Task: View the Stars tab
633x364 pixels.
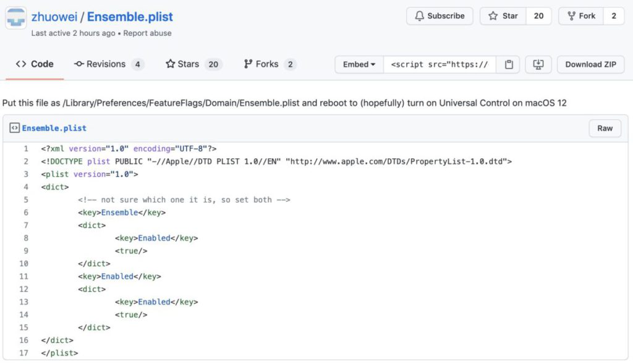Action: [193, 64]
